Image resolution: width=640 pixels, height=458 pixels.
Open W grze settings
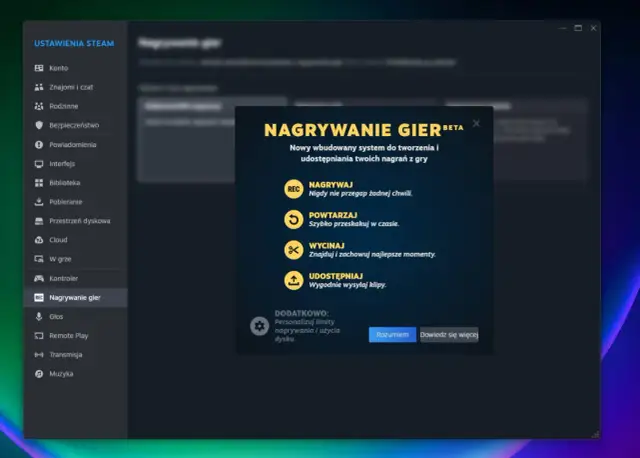click(76, 259)
